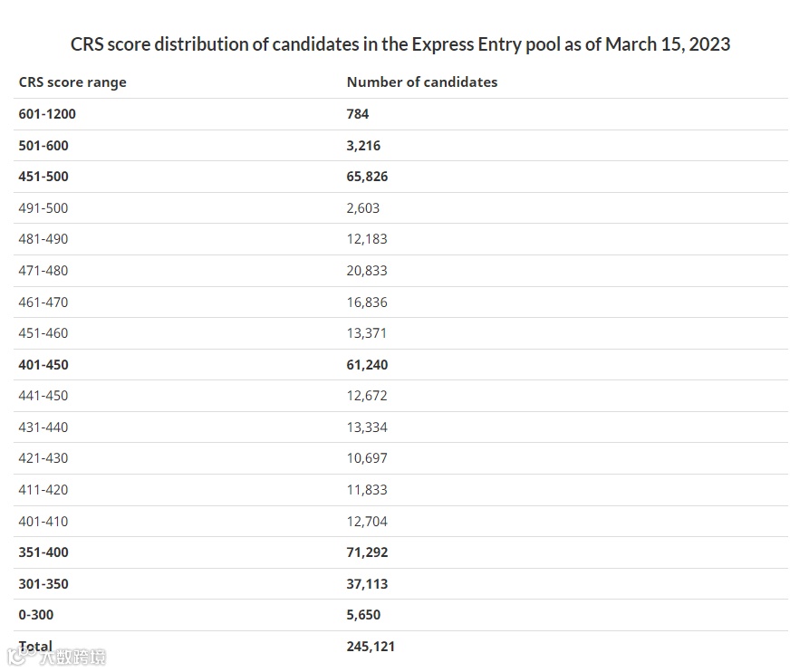This screenshot has width=809, height=672.
Task: Click the 471-480 score range cell
Action: pos(43,271)
